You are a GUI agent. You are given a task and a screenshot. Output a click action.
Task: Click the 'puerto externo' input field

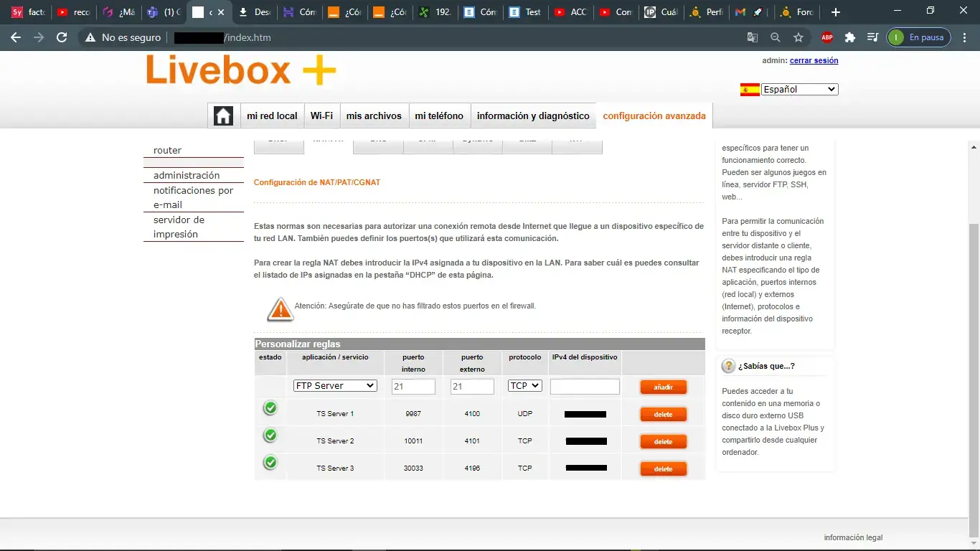pos(472,387)
